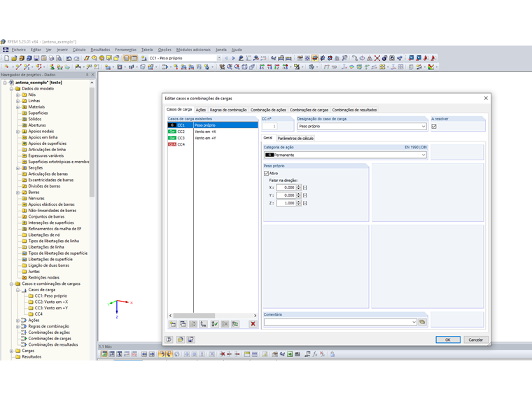Image resolution: width=532 pixels, height=399 pixels.
Task: Collapse the Dados do modelo tree node
Action: [11, 89]
